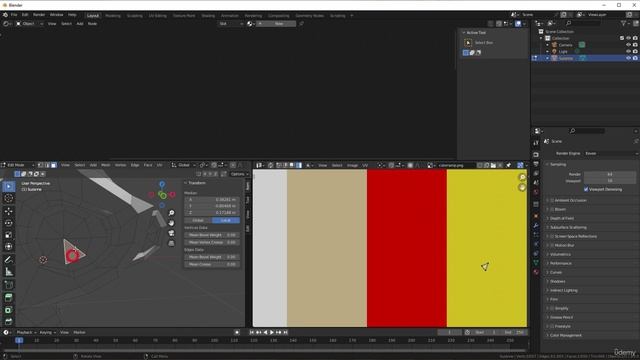Activate the Move tool
This screenshot has width=640, height=360.
[x=9, y=211]
